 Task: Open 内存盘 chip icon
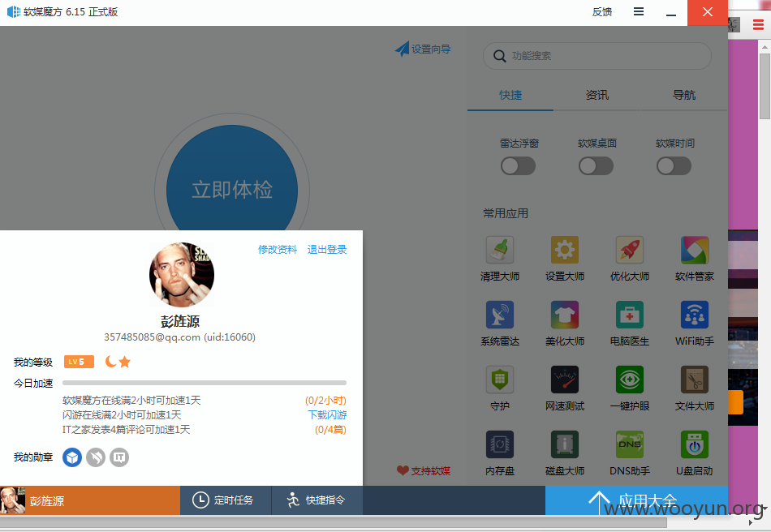[500, 444]
